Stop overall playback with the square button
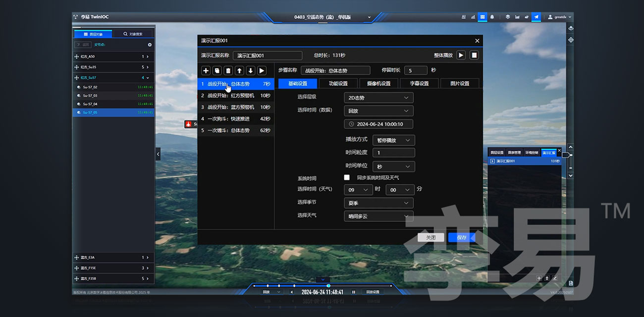Viewport: 644px width, 317px height. pyautogui.click(x=474, y=55)
